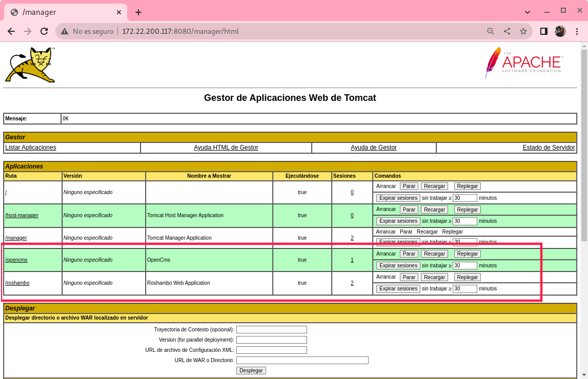Click the browser back arrow
Viewport: 588px width, 379px height.
coord(11,31)
